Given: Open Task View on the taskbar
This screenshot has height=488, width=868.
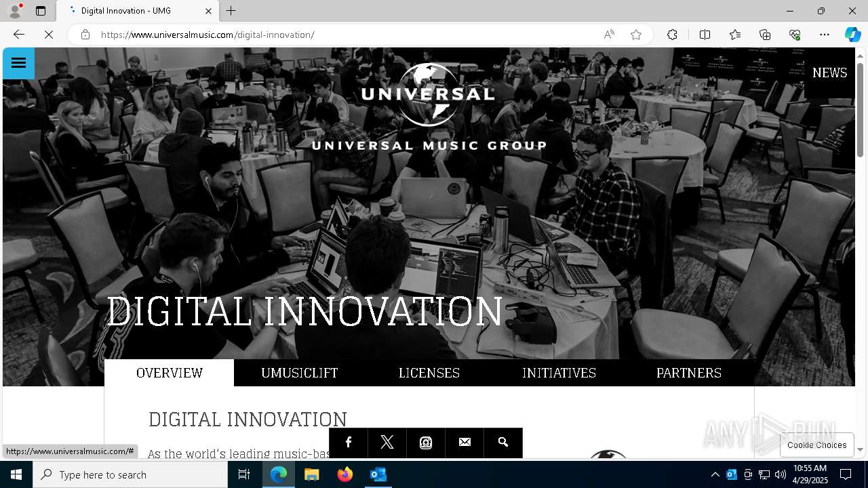Looking at the screenshot, I should (244, 474).
